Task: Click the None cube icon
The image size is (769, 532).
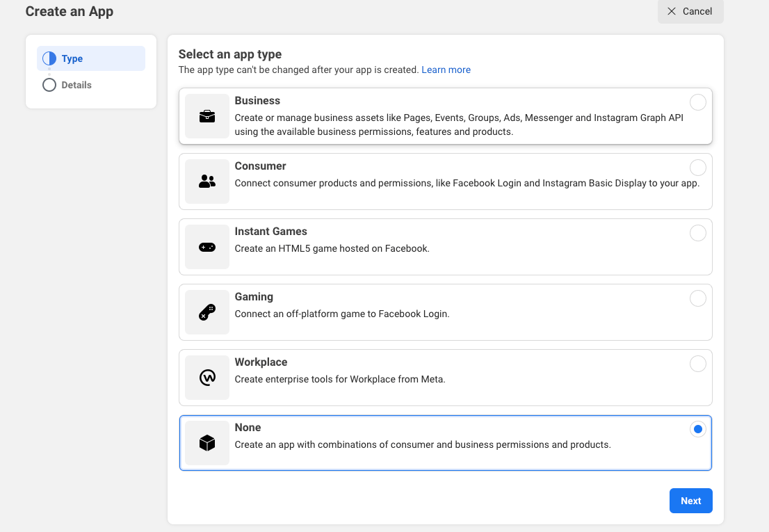Action: tap(207, 443)
